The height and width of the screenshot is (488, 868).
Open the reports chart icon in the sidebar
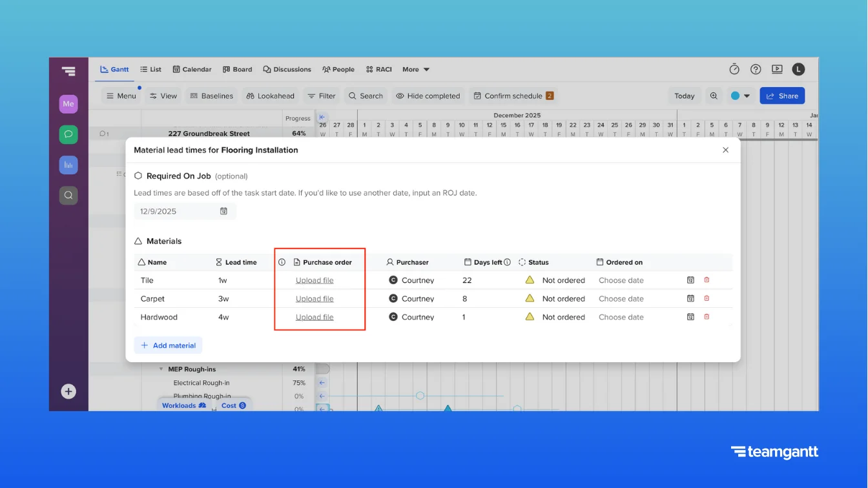pos(68,165)
